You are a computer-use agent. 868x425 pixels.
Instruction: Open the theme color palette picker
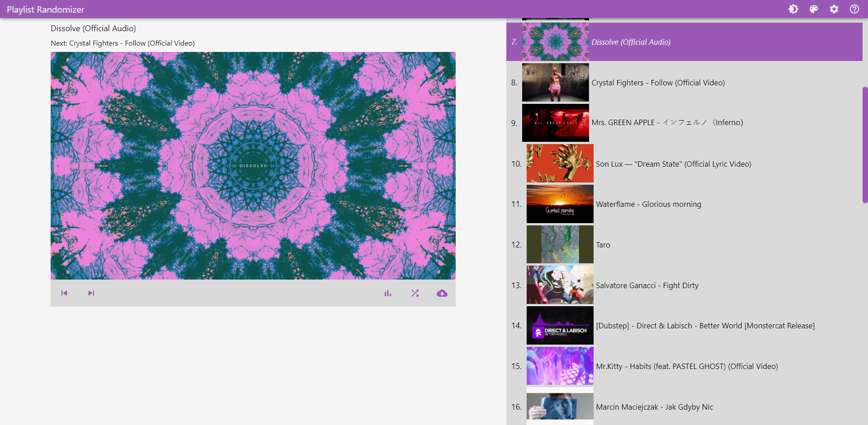coord(814,9)
